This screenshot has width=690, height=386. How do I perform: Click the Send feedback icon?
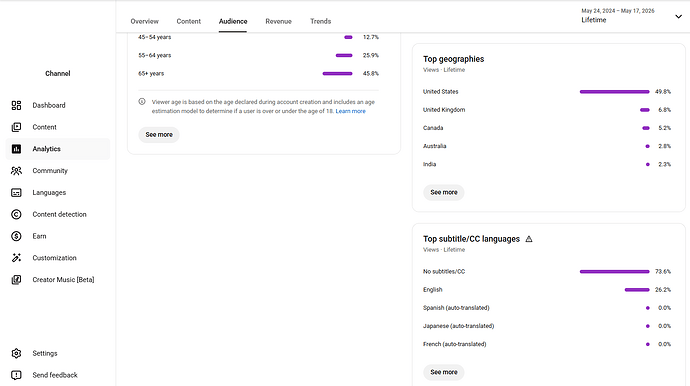pyautogui.click(x=16, y=375)
